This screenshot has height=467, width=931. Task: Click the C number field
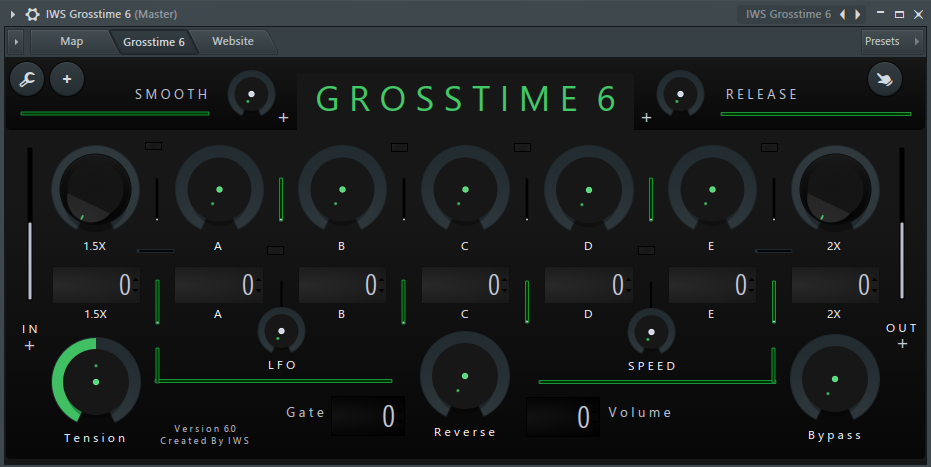tap(466, 285)
